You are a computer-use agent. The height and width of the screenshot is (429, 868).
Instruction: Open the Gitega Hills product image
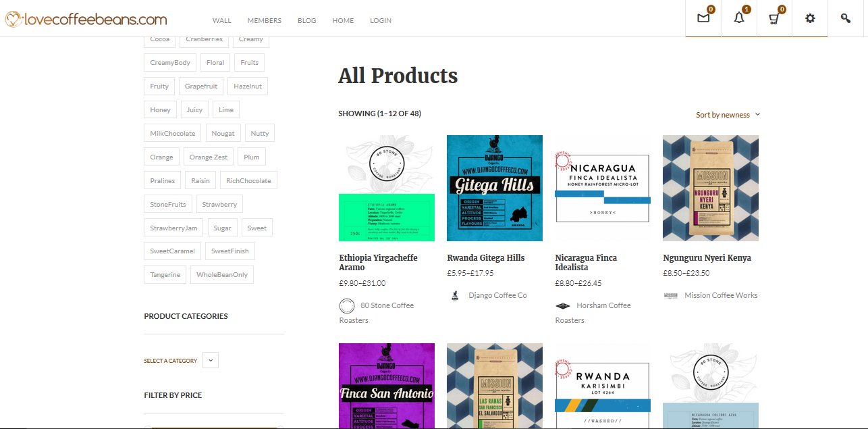click(x=495, y=188)
